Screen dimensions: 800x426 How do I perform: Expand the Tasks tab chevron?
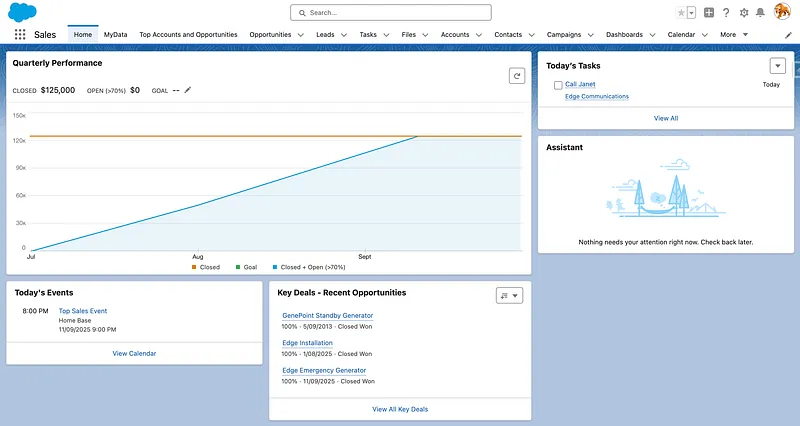[386, 35]
